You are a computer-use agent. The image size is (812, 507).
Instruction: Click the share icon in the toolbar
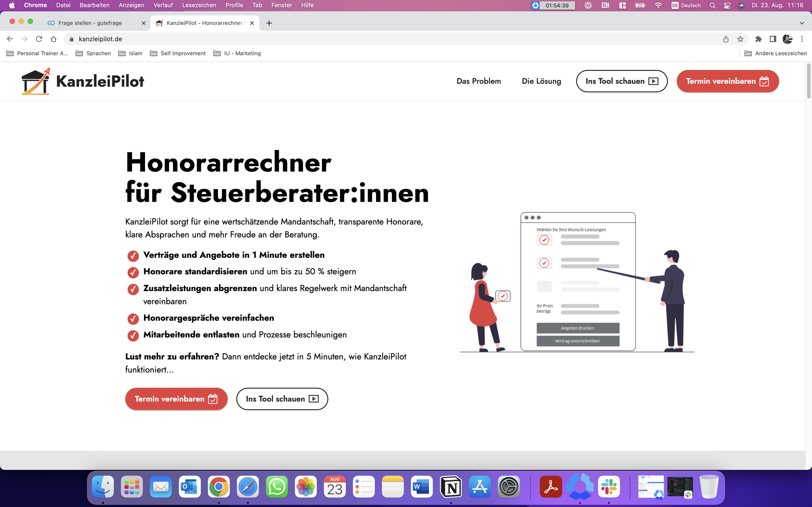click(726, 39)
